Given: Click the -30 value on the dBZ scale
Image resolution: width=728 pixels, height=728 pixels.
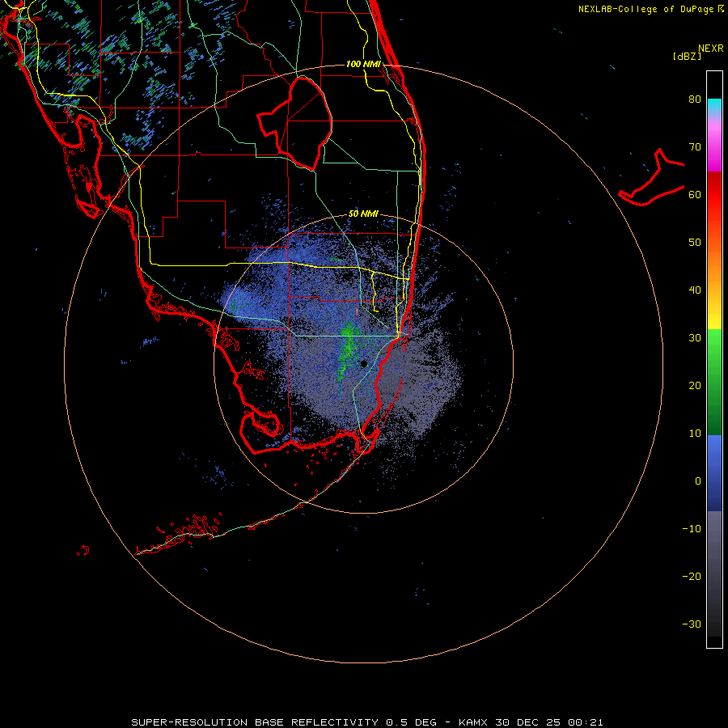Looking at the screenshot, I should click(692, 624).
